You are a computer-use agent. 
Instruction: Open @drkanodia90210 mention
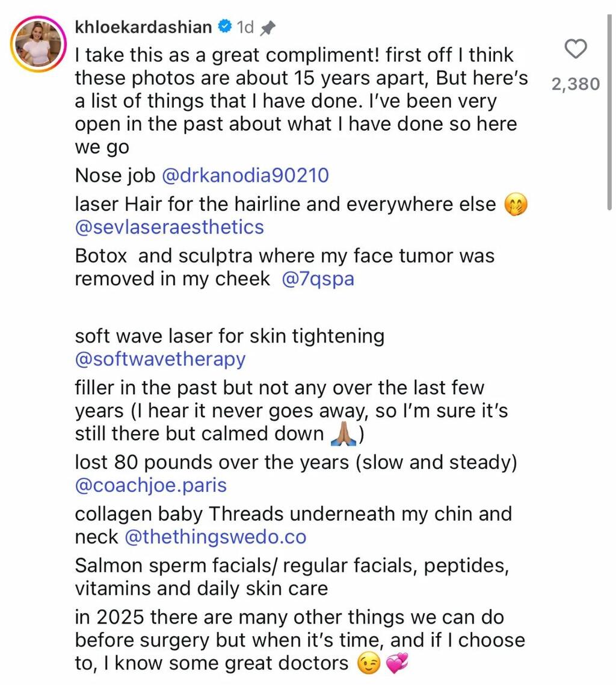245,176
